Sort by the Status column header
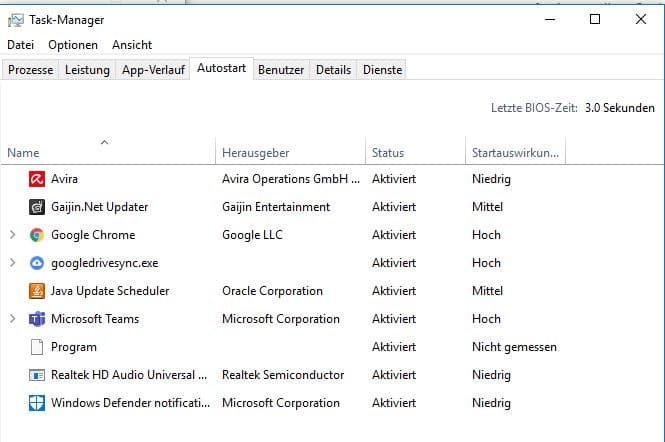Image resolution: width=665 pixels, height=442 pixels. click(x=415, y=152)
